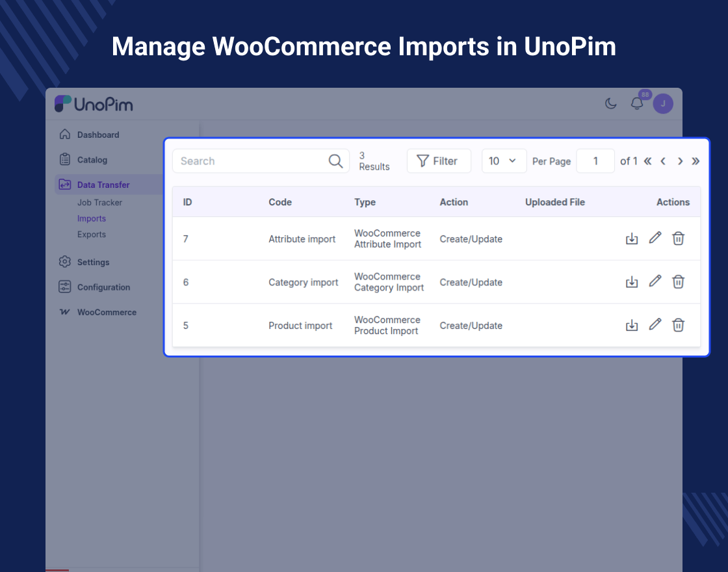The image size is (728, 572).
Task: Toggle dark mode moon icon
Action: coord(610,103)
